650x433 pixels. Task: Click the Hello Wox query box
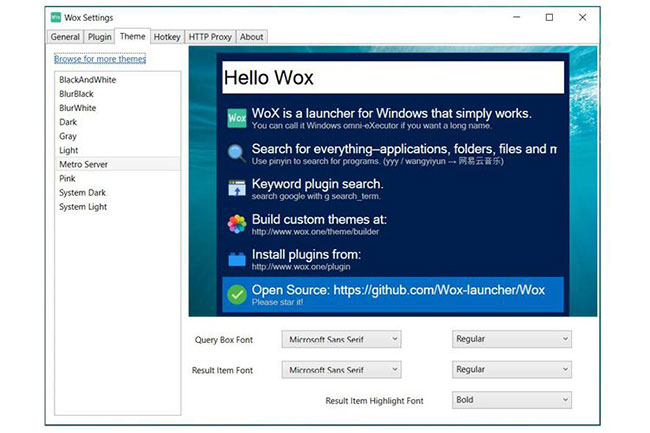[393, 77]
